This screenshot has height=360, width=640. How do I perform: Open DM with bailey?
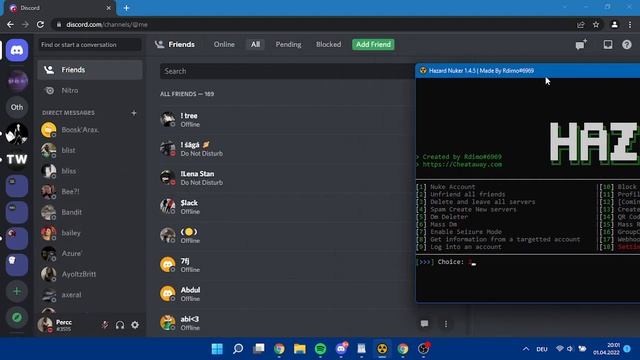(90, 233)
